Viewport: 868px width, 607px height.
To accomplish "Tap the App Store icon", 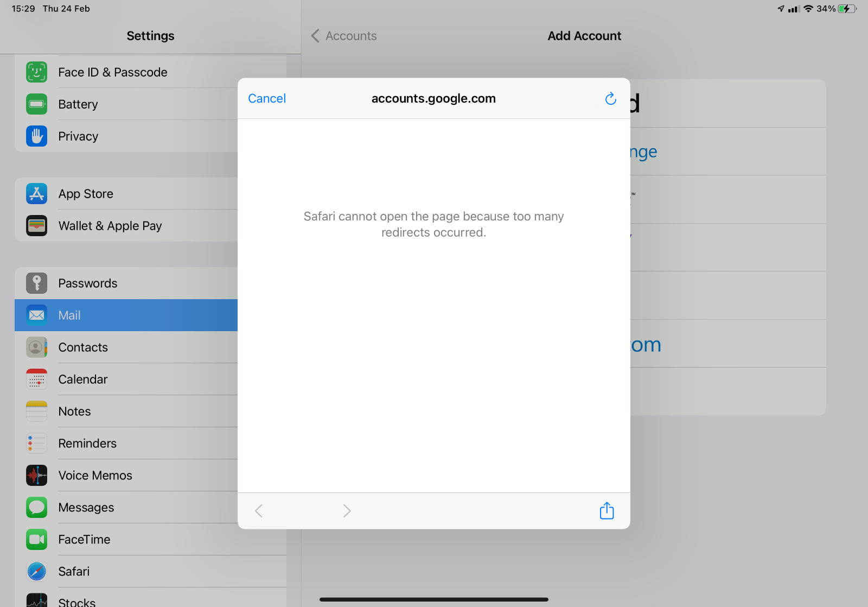I will [x=36, y=194].
